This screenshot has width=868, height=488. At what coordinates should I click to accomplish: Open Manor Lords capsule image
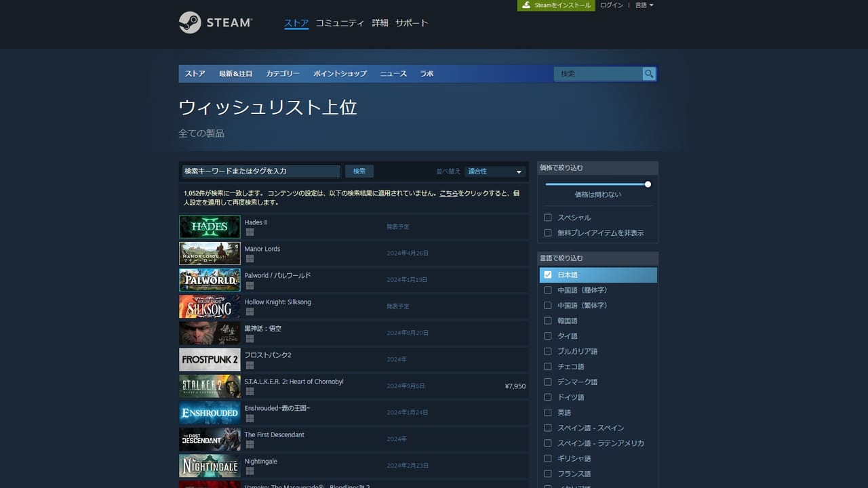click(x=210, y=253)
